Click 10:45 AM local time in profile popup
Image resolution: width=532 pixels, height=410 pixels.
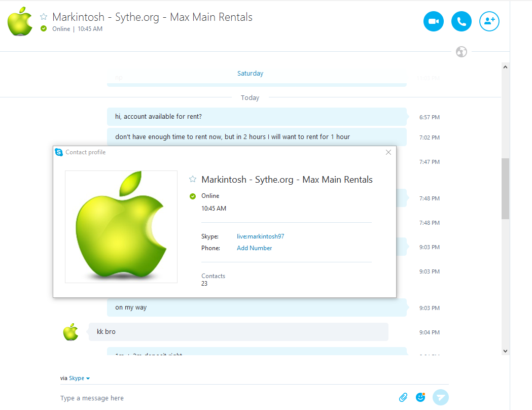click(x=214, y=209)
